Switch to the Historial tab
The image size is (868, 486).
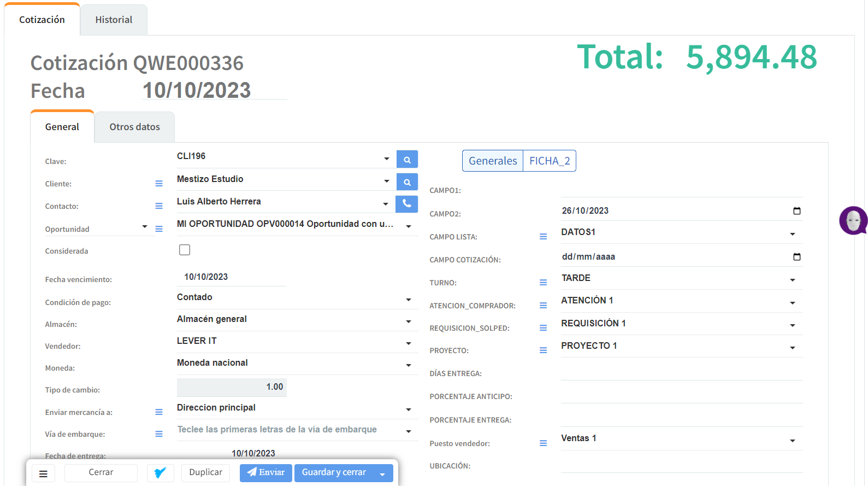tap(114, 20)
